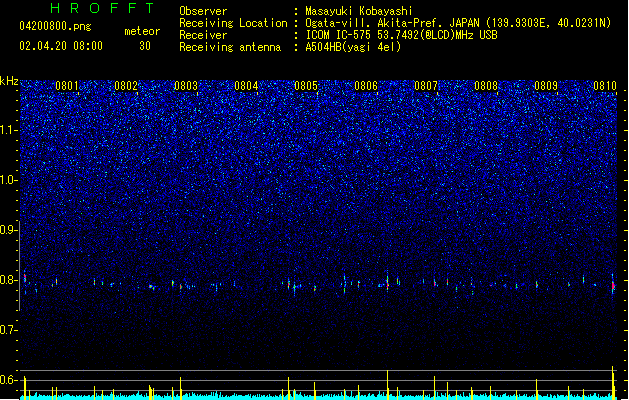Click the Observer label
The image size is (629, 400).
click(x=203, y=11)
